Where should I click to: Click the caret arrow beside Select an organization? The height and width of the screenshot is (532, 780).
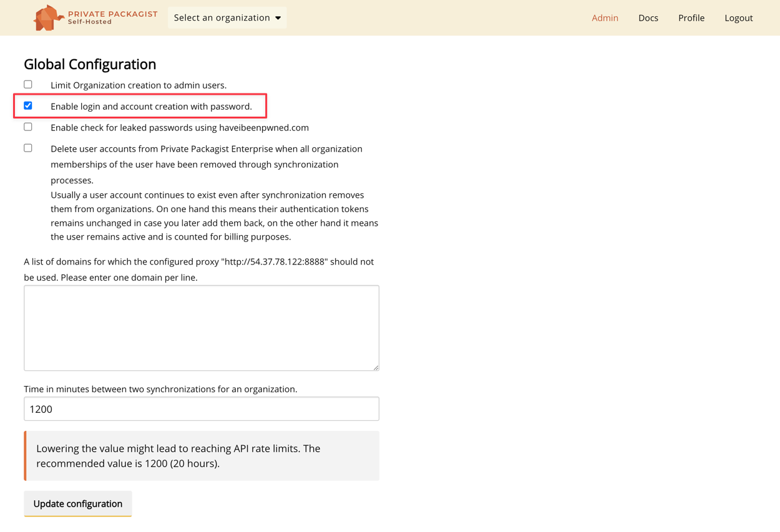coord(278,18)
